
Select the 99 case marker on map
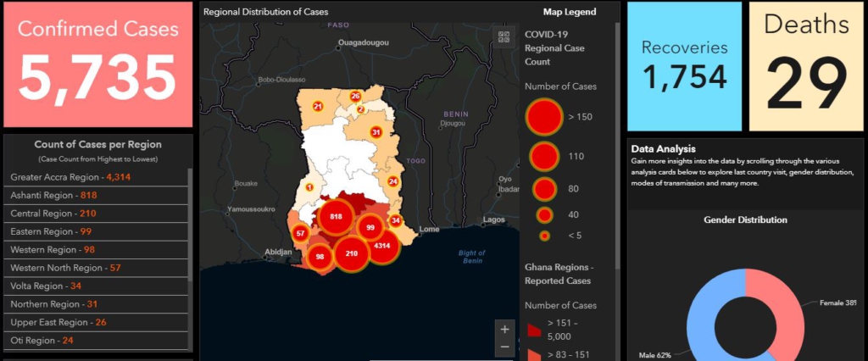(370, 227)
